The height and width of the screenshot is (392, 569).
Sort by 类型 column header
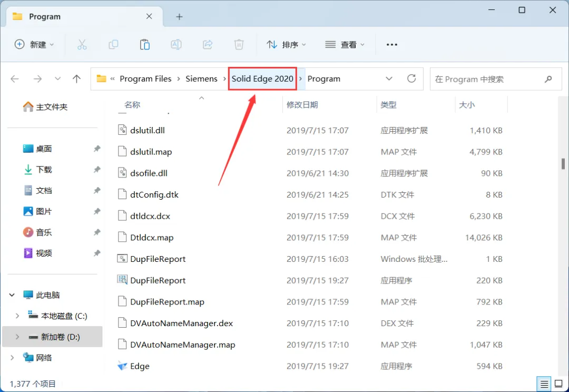(x=389, y=105)
